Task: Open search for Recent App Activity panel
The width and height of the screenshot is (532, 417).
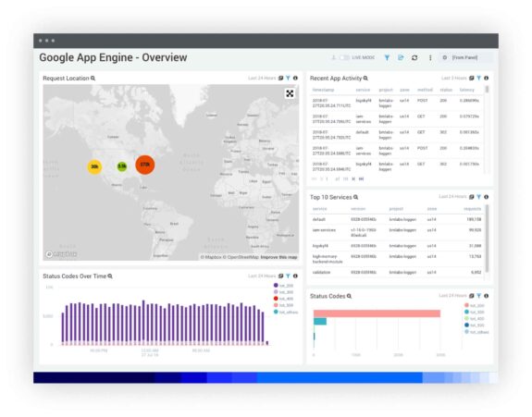Action: point(365,79)
